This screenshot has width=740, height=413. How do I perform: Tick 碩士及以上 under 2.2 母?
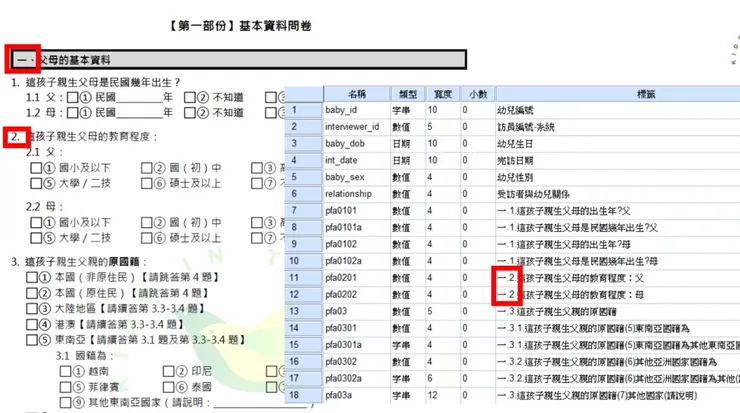[146, 237]
